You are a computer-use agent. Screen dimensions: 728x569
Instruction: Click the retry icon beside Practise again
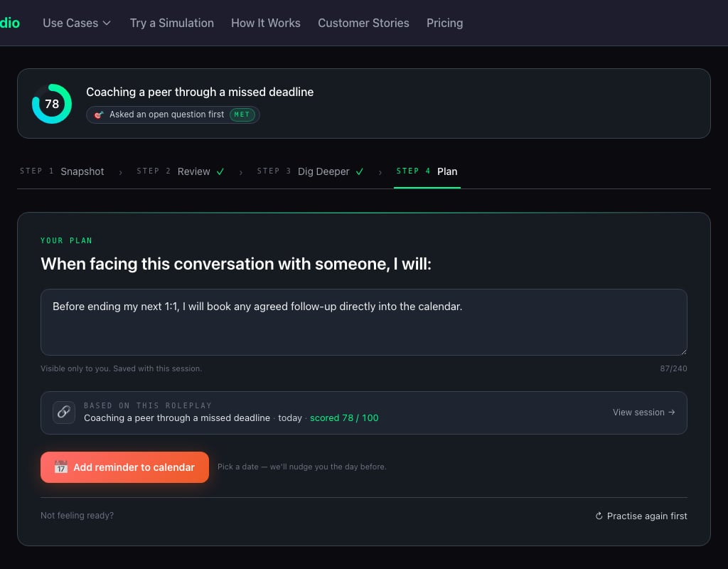tap(599, 516)
